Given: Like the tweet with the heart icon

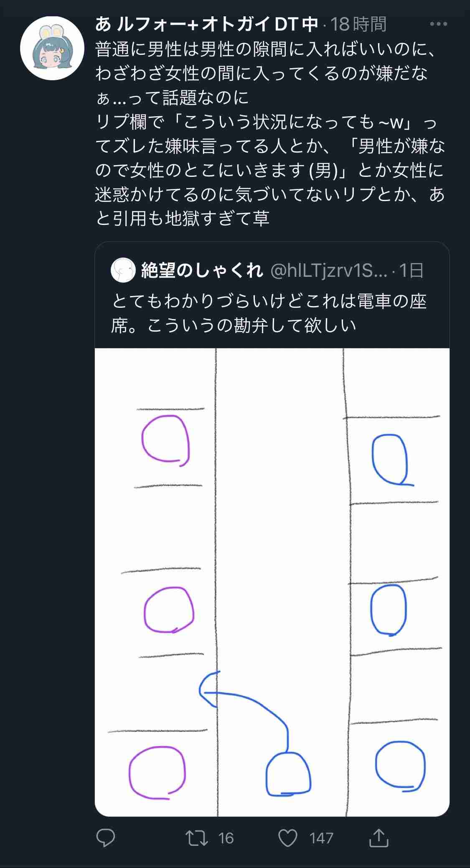Looking at the screenshot, I should (288, 838).
